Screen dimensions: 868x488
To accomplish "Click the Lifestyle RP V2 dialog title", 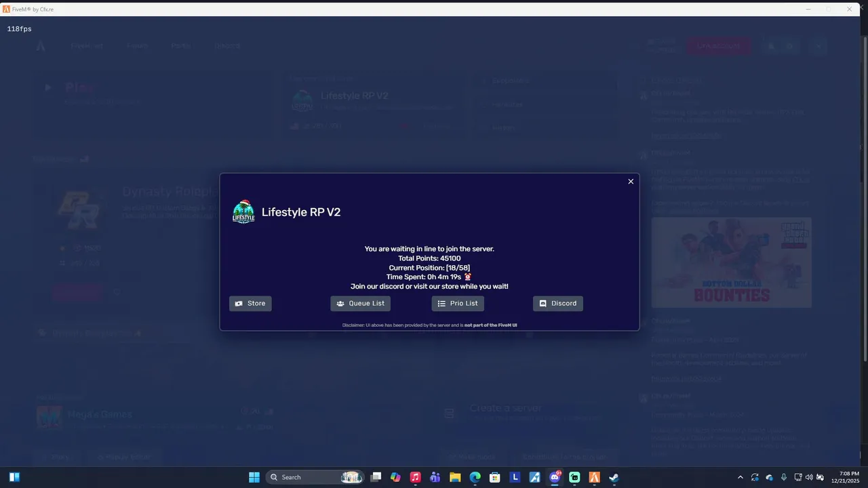I will tap(301, 212).
